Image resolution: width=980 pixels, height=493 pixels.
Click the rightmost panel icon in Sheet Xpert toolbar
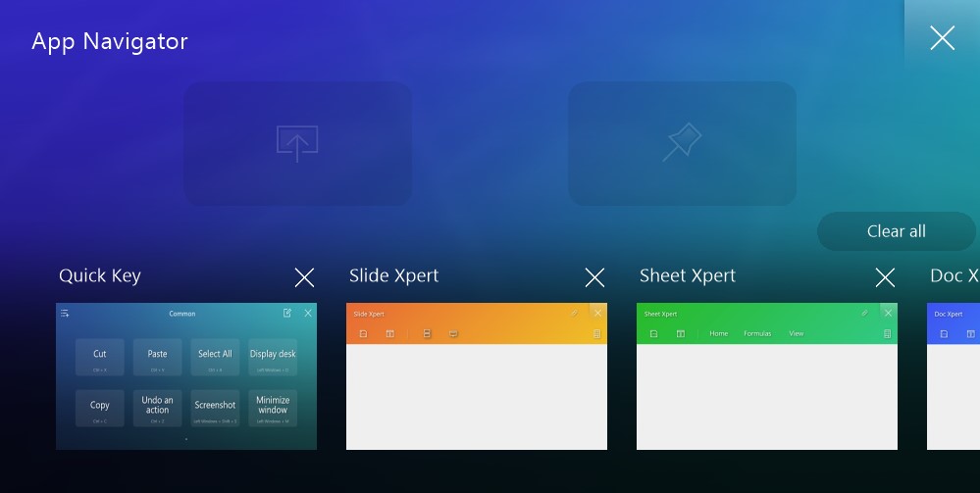tap(887, 333)
